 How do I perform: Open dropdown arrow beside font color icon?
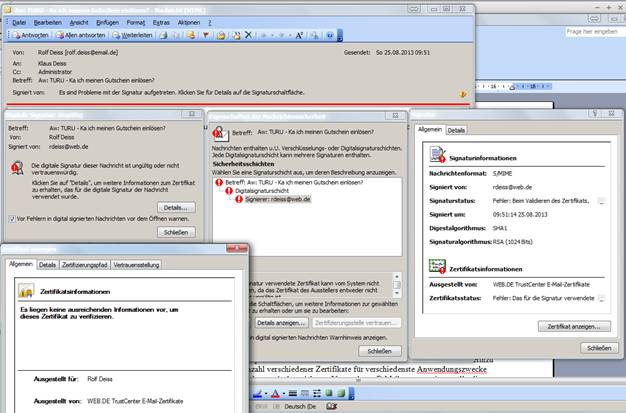(x=284, y=394)
